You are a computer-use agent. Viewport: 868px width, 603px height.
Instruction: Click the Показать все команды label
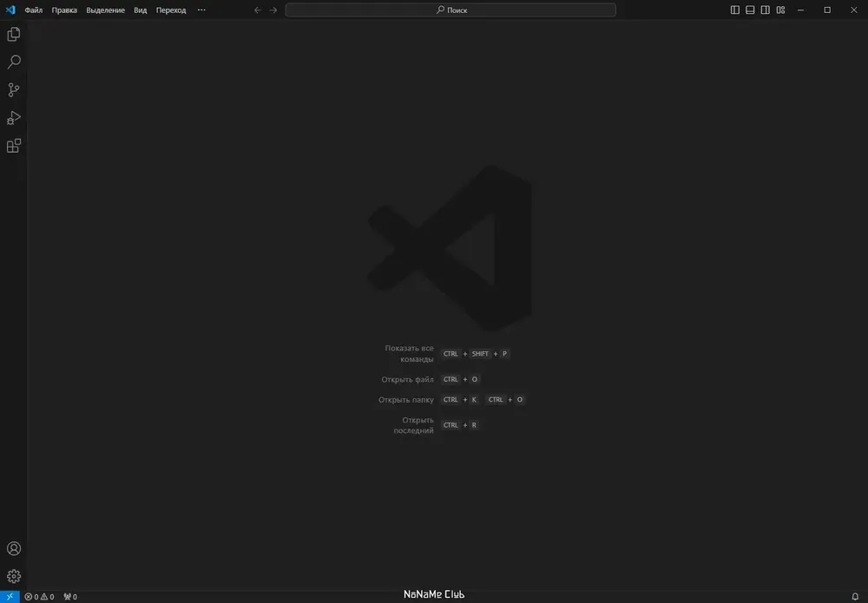point(409,353)
